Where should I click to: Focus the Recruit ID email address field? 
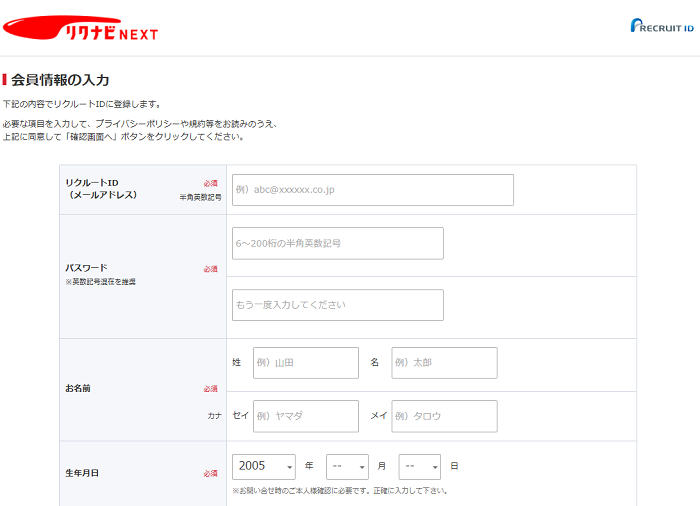coord(372,190)
